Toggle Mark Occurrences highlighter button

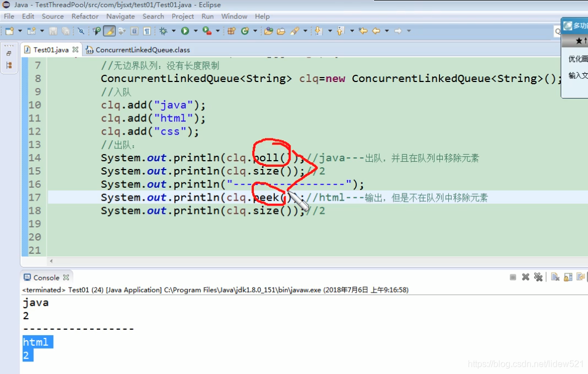[109, 31]
